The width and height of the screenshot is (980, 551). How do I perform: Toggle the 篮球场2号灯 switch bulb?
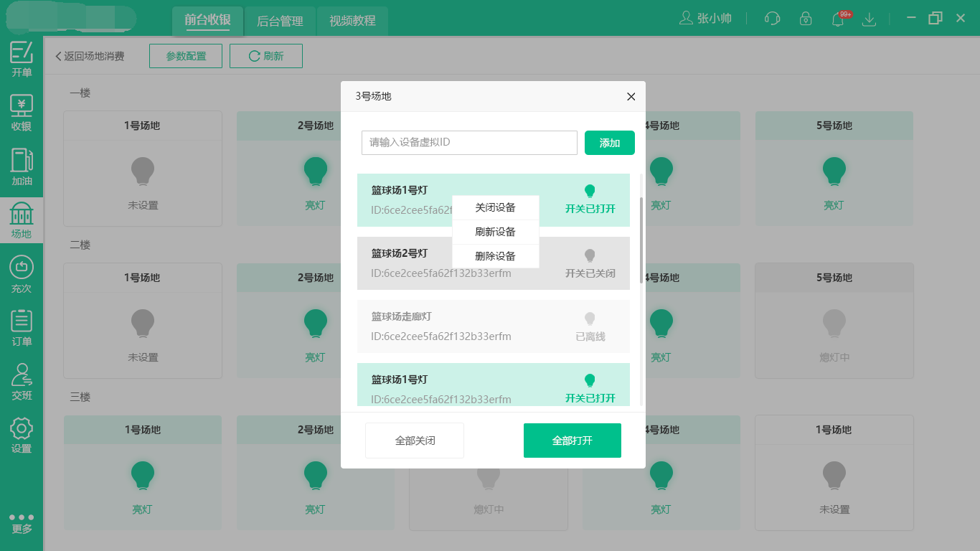590,255
